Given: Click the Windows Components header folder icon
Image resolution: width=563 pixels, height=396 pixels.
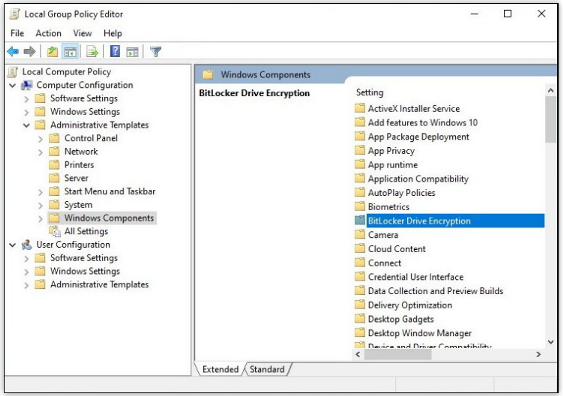Looking at the screenshot, I should click(208, 75).
